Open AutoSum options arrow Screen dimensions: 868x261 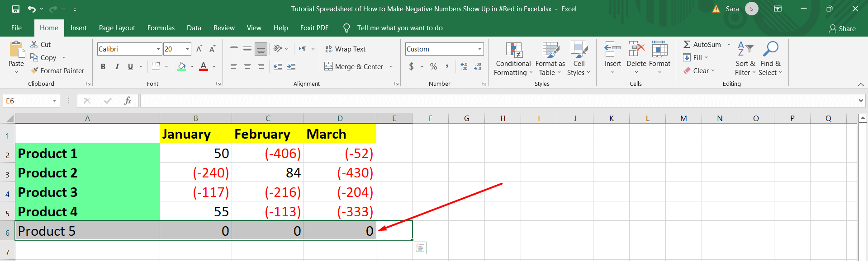(729, 44)
